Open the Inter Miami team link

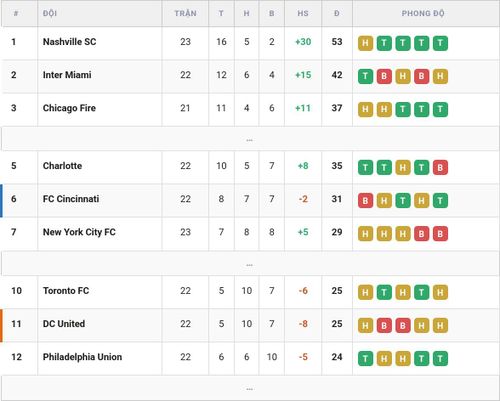(x=67, y=75)
